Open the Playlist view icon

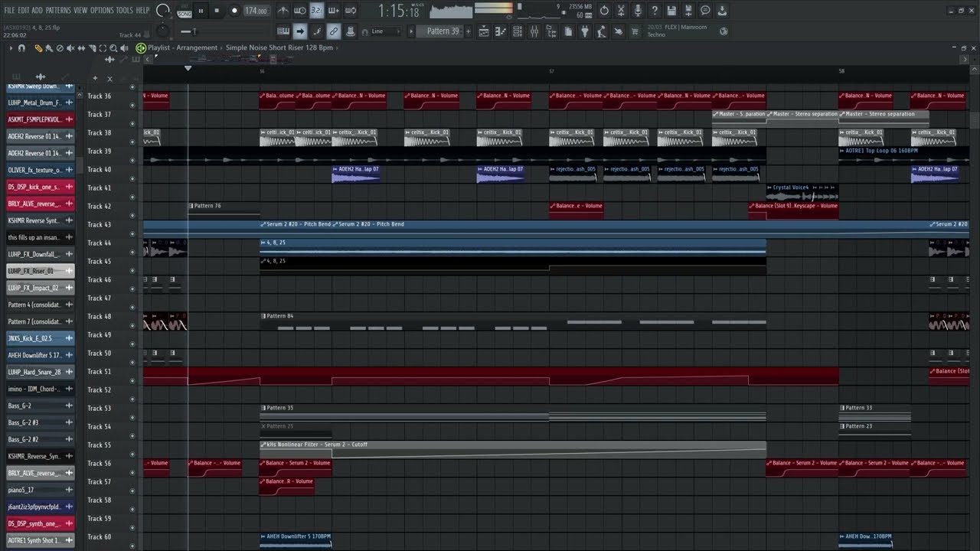(484, 31)
